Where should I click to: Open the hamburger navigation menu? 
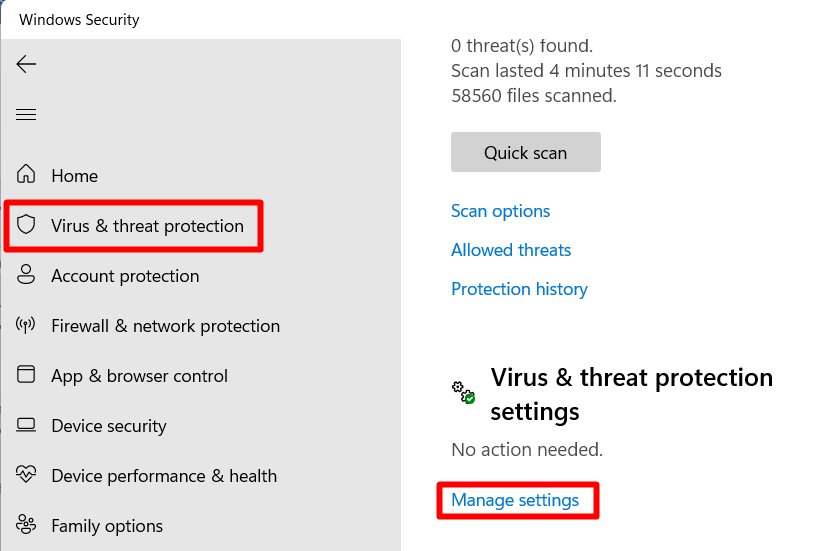(26, 114)
